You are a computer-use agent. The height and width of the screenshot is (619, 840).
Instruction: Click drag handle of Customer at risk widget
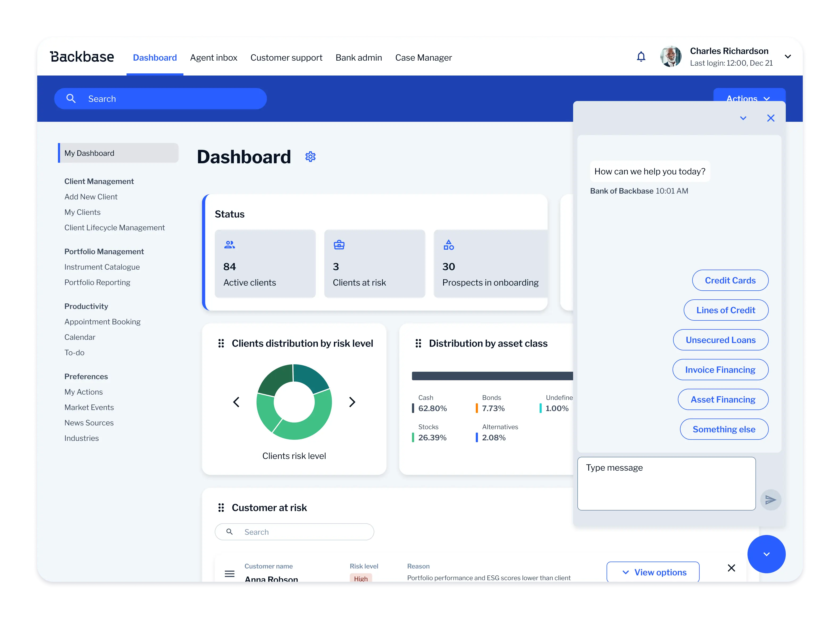click(x=221, y=507)
